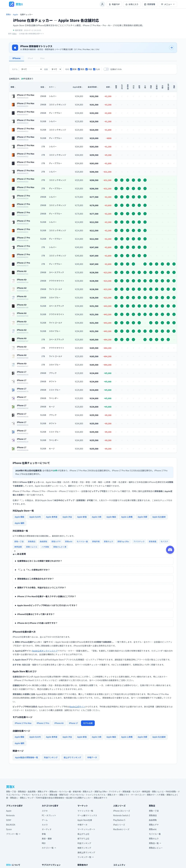Open the Discord chat floating button
This screenshot has width=186, height=868.
click(x=170, y=550)
